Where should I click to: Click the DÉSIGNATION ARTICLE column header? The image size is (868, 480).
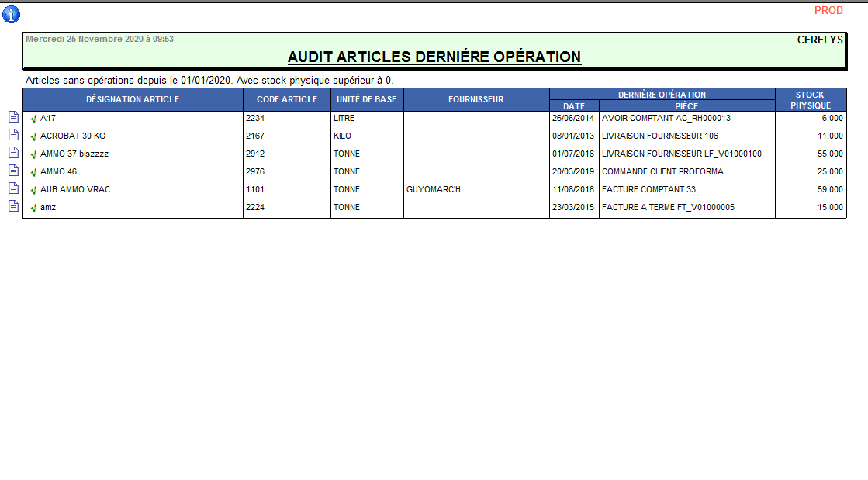tap(133, 99)
